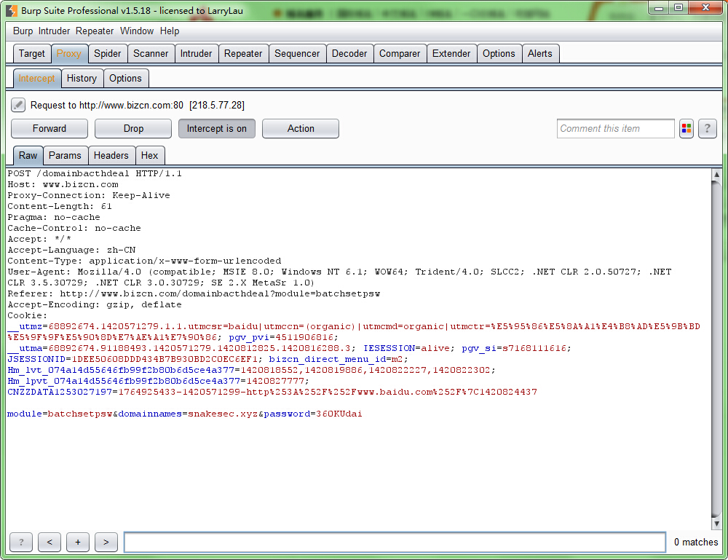Switch to the Spider tab

[x=107, y=53]
